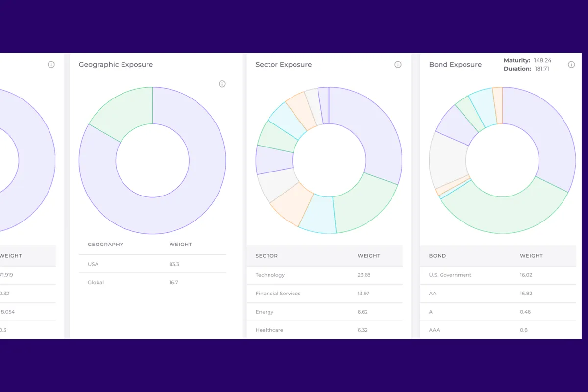Sort by the SECTOR column header
588x392 pixels.
point(267,256)
